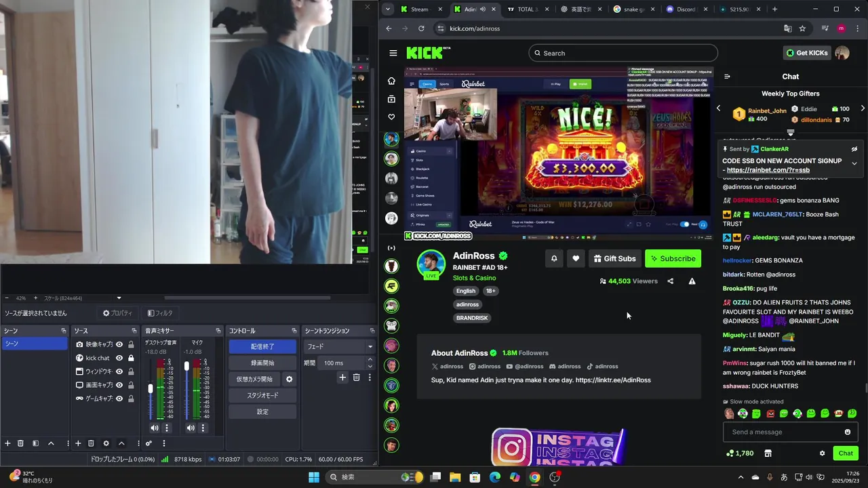This screenshot has width=868, height=488.
Task: Mute the マイク audio channel
Action: click(x=190, y=428)
